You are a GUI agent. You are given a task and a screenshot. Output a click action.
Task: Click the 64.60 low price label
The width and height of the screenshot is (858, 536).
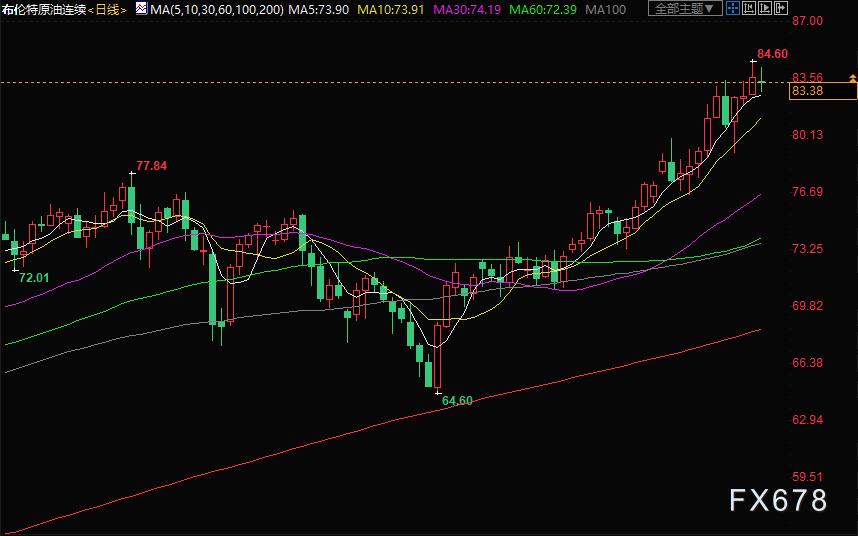[457, 401]
